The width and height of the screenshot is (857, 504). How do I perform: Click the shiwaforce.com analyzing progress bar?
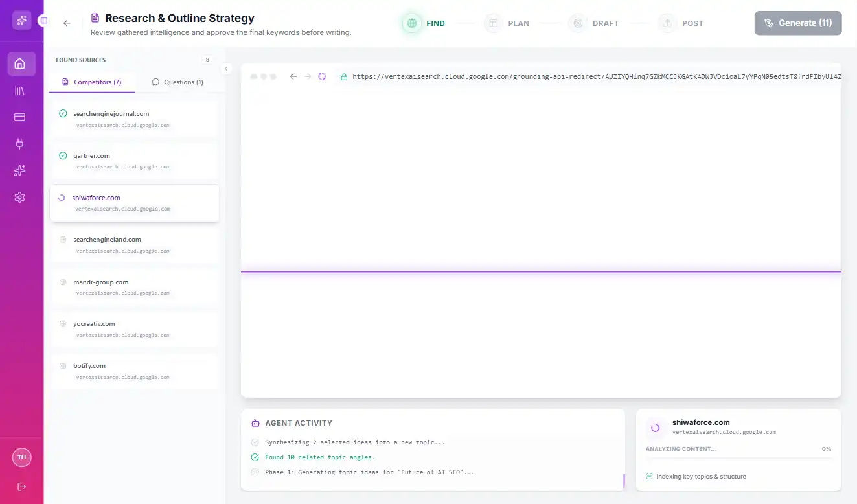[x=738, y=459]
